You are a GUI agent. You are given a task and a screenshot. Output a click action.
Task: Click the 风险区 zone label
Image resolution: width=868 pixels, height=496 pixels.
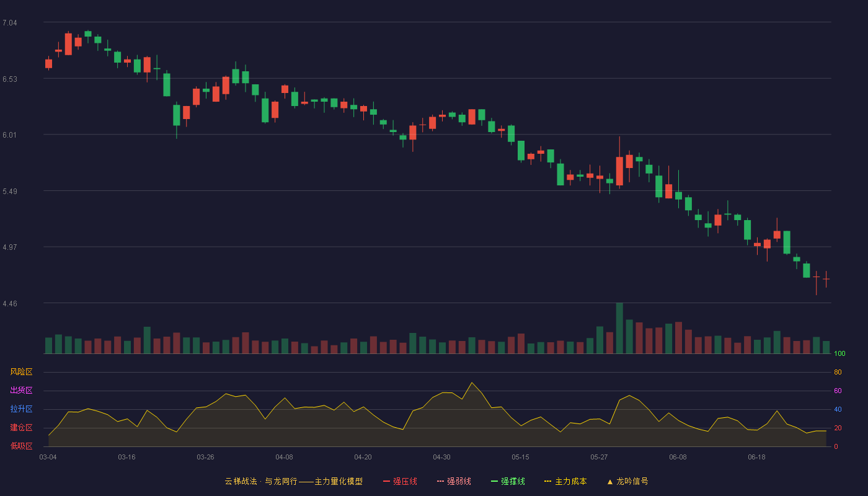pos(21,372)
